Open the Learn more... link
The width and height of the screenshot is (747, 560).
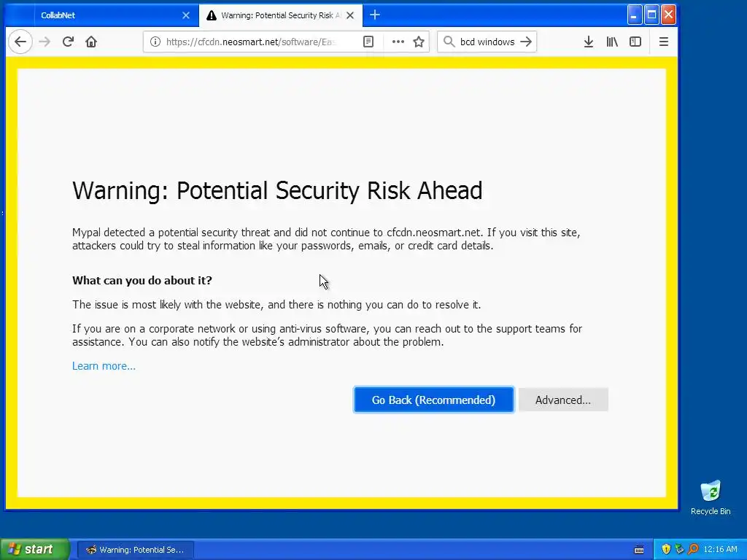pyautogui.click(x=104, y=366)
